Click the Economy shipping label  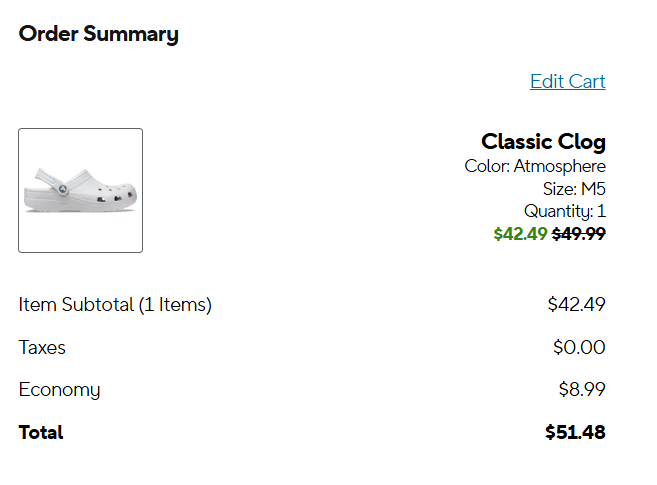coord(59,390)
